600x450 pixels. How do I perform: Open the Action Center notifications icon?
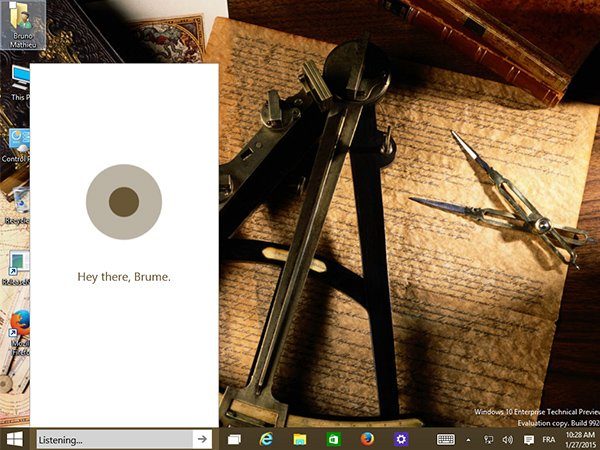click(x=529, y=440)
